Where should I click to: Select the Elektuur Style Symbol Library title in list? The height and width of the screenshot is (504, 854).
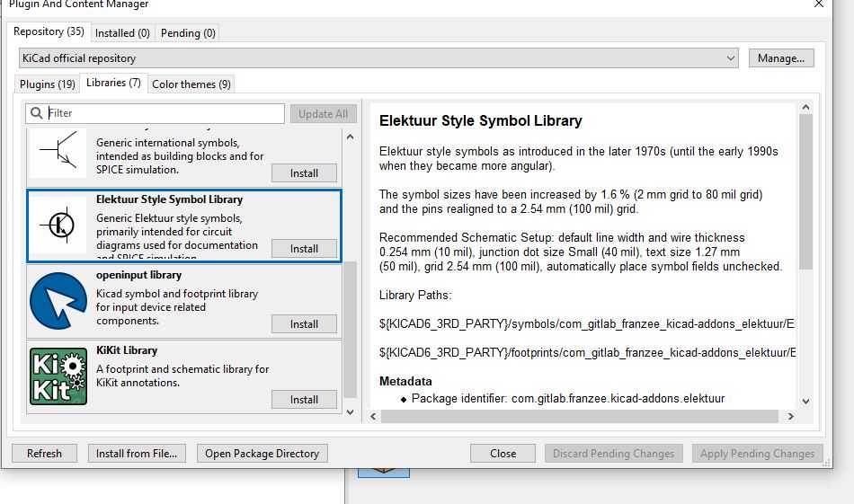point(169,199)
